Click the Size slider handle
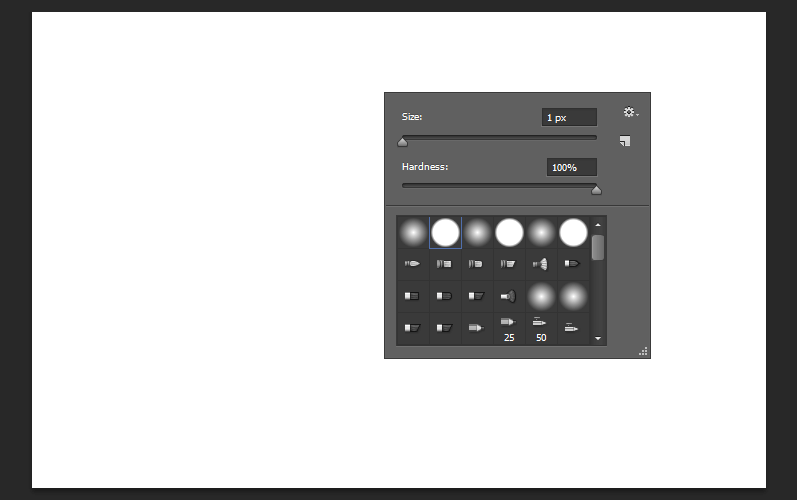The image size is (797, 500). point(403,142)
